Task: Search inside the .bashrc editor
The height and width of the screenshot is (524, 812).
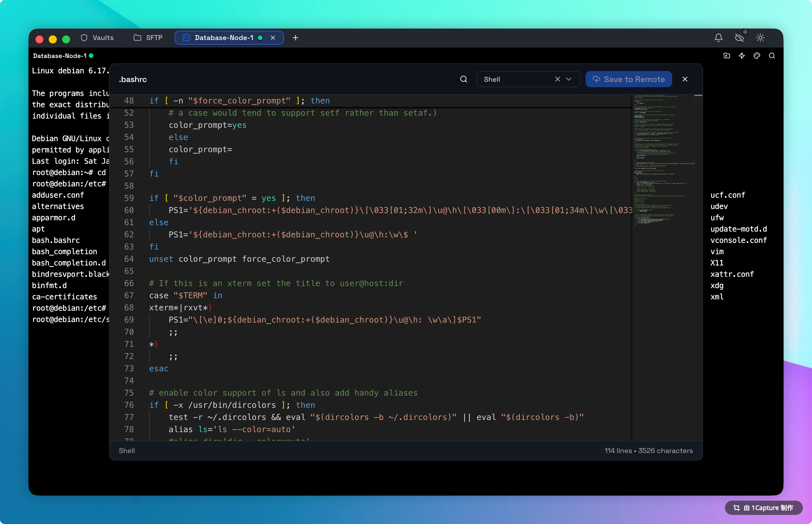Action: 463,79
